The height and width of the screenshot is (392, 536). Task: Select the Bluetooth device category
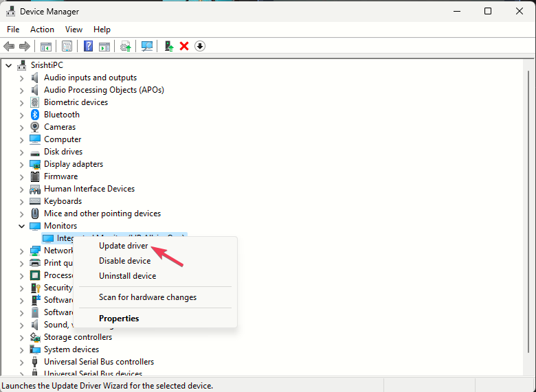[61, 115]
